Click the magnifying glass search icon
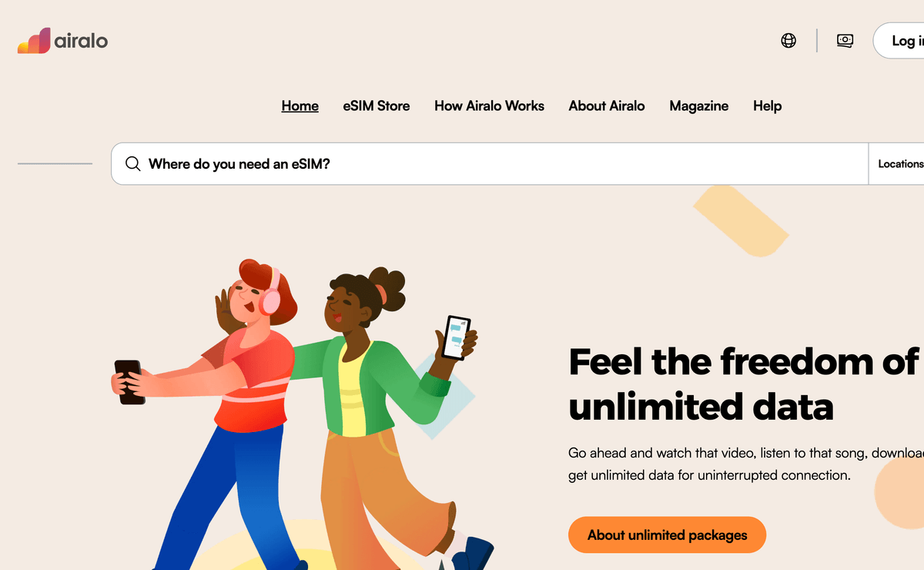The height and width of the screenshot is (570, 924). point(133,164)
